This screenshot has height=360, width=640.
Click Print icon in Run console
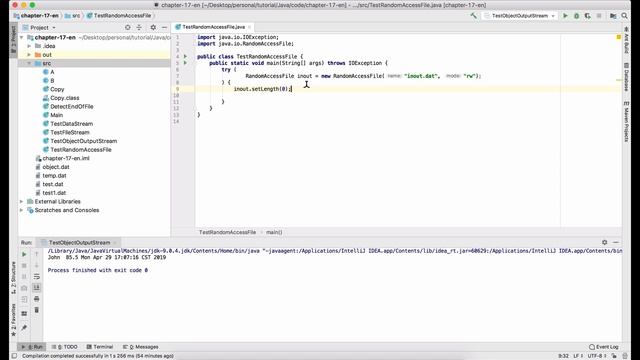coord(36,299)
